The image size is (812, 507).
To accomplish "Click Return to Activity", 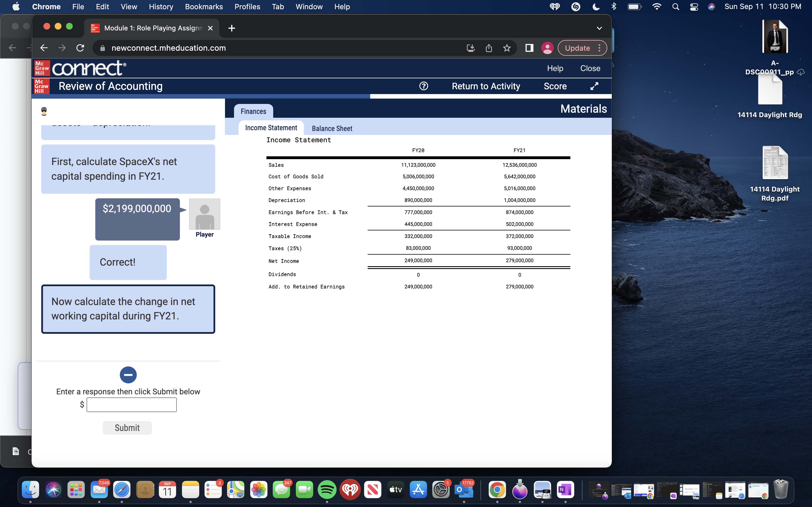I will pyautogui.click(x=486, y=86).
